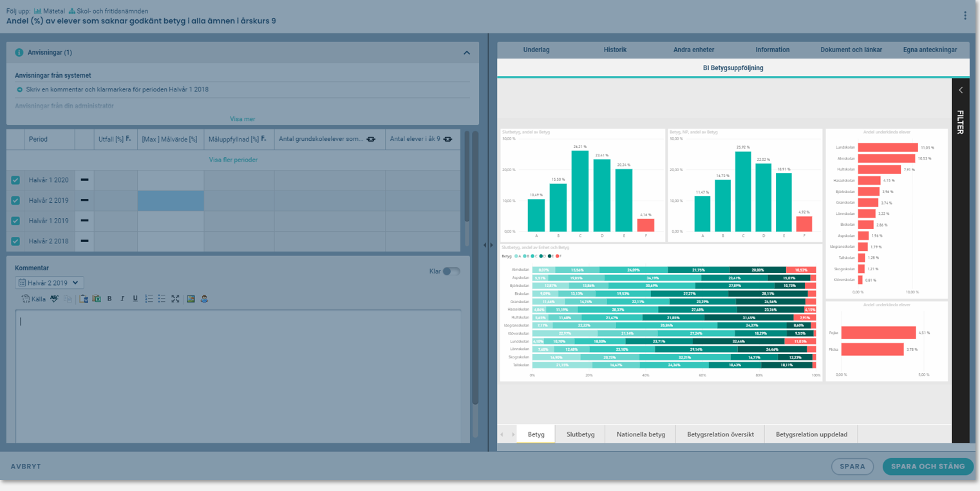Click the Visa mer link
Screen dimensions: 980x491
tap(243, 119)
